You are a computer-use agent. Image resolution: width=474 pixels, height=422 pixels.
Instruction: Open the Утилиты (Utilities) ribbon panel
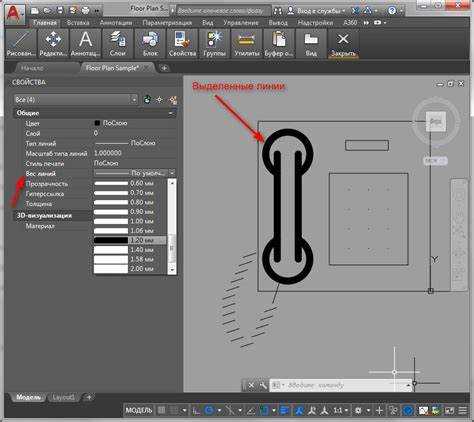[x=247, y=43]
